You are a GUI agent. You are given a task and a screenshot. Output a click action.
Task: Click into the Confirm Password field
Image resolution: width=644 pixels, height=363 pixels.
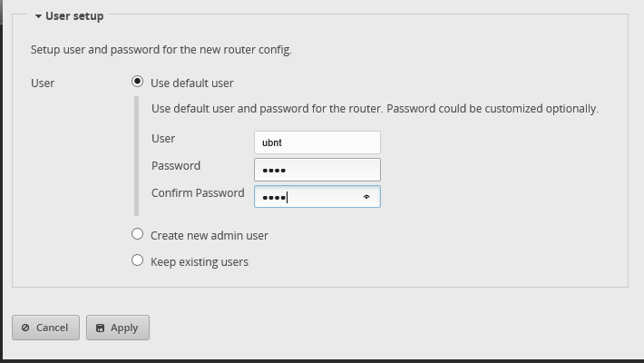coord(308,197)
